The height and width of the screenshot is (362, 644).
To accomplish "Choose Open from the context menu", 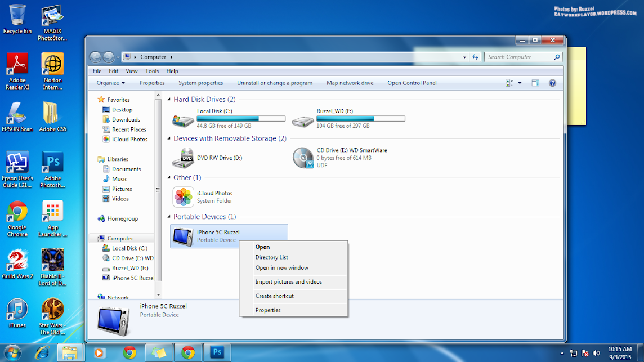I will tap(294, 247).
